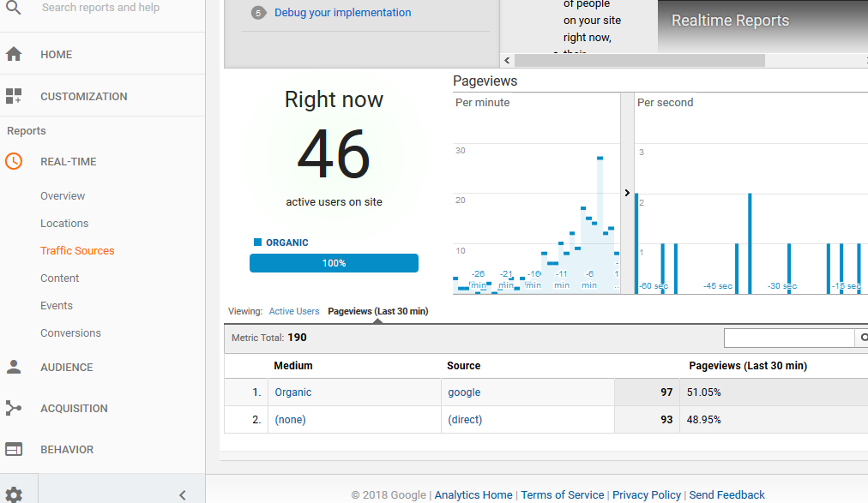Screen dimensions: 868x503
Task: Select Pageviews (Last 30 min) tab
Action: point(377,311)
